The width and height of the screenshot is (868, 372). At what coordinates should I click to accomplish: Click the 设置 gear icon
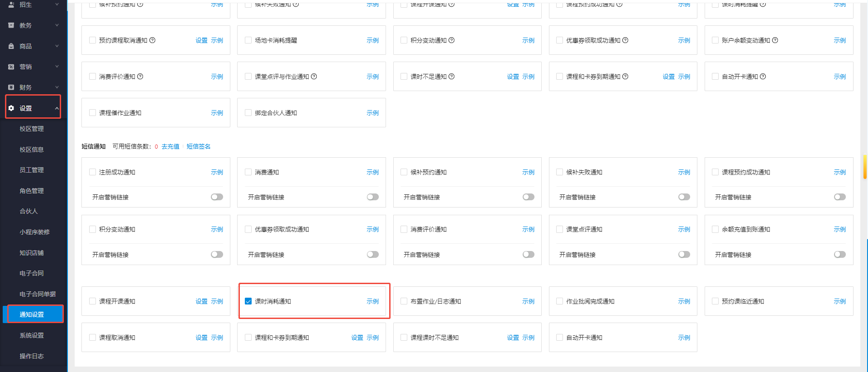click(11, 108)
